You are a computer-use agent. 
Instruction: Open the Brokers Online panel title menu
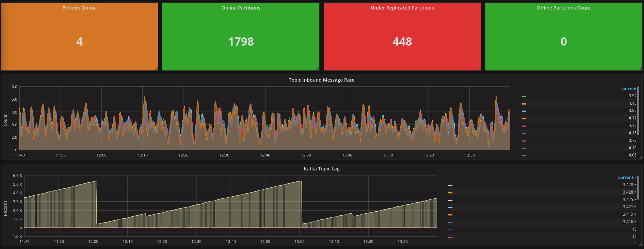pos(79,8)
